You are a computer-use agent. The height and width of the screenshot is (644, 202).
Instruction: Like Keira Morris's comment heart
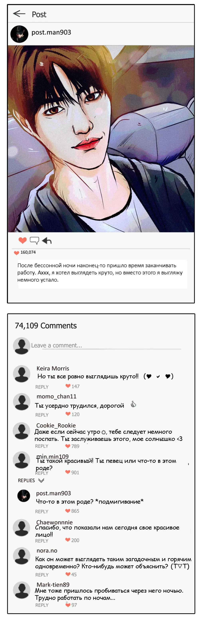coord(68,386)
